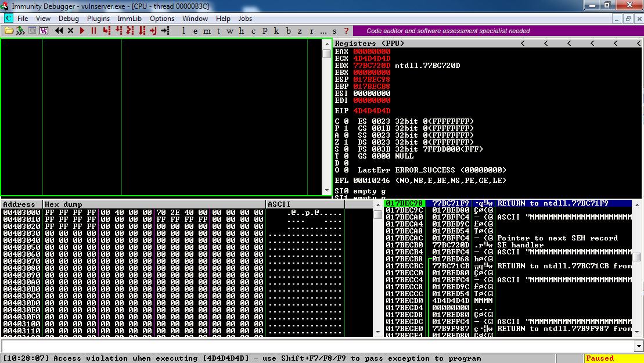Click the Open file folder icon
This screenshot has height=363, width=644.
9,31
